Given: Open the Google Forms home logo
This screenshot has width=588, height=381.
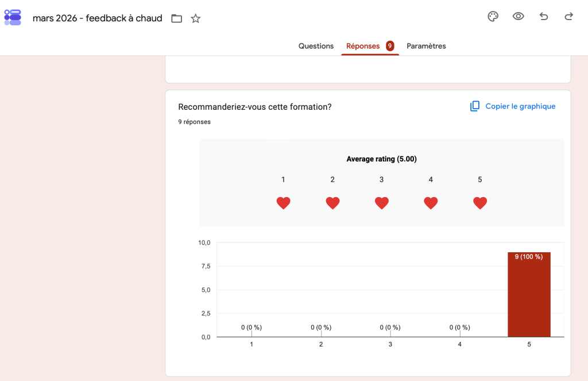Looking at the screenshot, I should click(x=13, y=18).
